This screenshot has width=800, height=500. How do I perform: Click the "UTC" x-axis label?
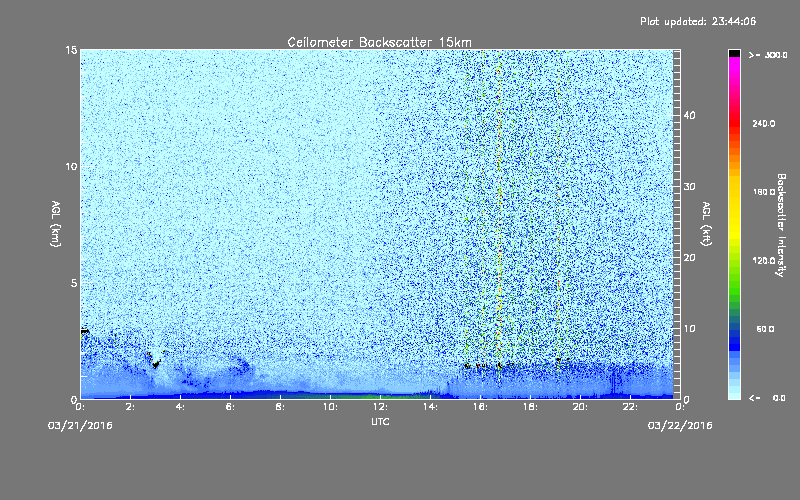tap(380, 421)
